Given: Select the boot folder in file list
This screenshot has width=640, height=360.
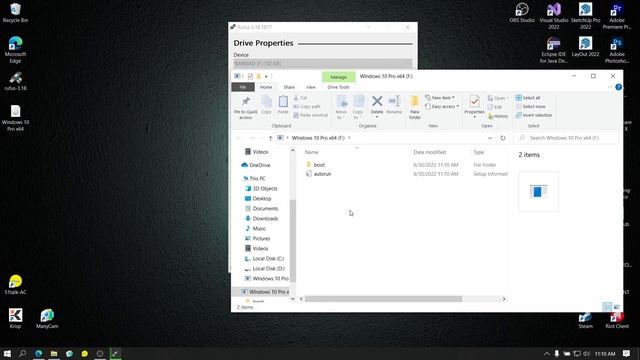Looking at the screenshot, I should coord(319,165).
